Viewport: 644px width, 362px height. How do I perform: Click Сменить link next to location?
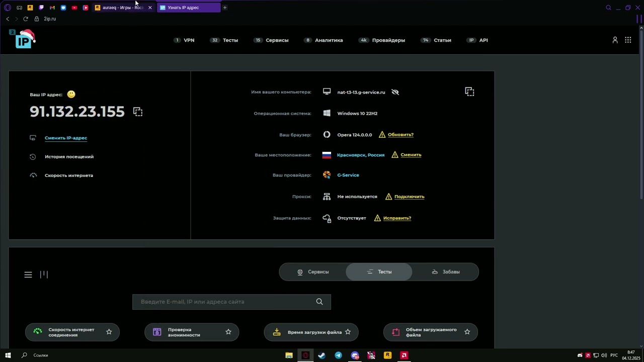tap(411, 155)
